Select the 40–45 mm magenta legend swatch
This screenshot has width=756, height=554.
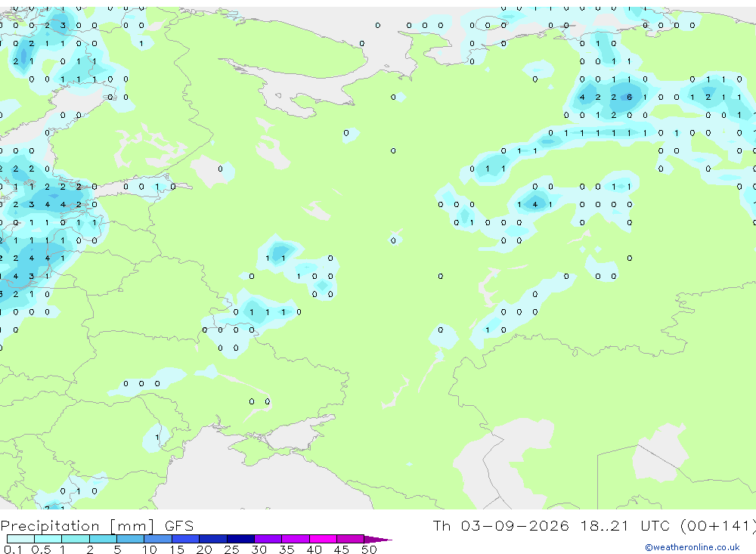point(323,539)
